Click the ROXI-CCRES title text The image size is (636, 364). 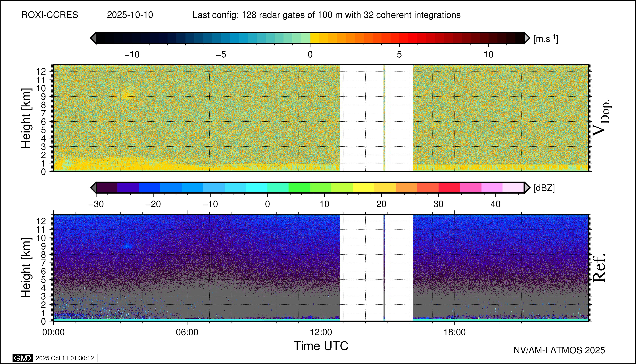[50, 15]
